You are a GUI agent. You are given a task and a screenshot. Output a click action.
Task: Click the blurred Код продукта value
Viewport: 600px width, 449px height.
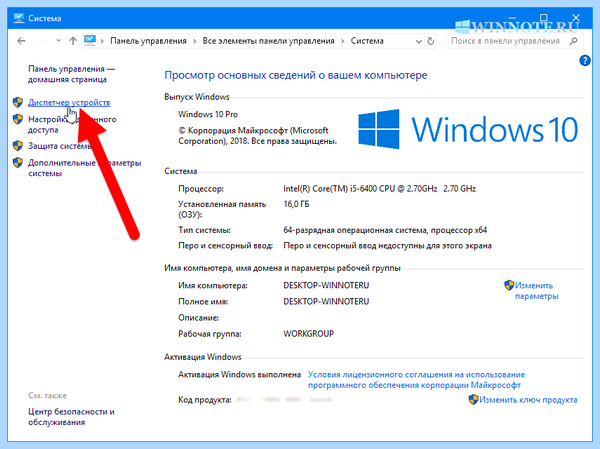click(284, 400)
